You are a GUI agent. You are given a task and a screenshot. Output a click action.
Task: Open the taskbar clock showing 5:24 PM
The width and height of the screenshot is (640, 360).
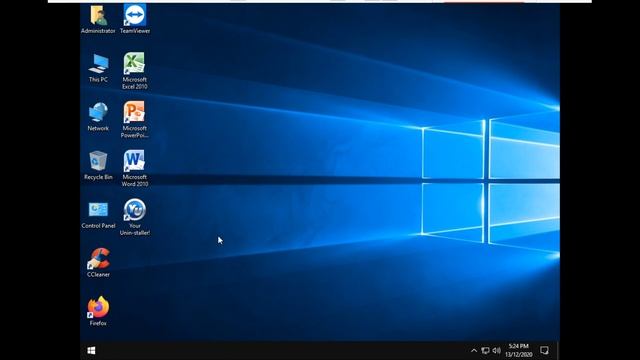[518, 351]
